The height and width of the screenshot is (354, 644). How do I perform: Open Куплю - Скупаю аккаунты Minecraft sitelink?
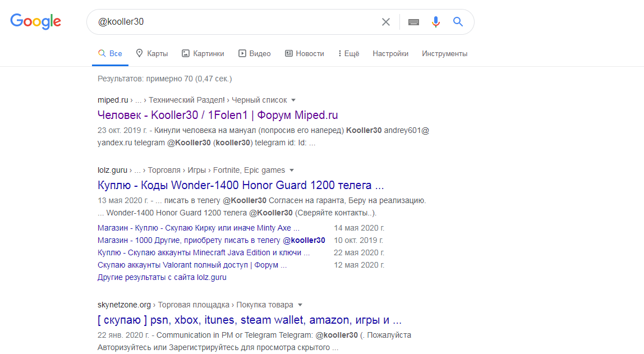click(204, 252)
